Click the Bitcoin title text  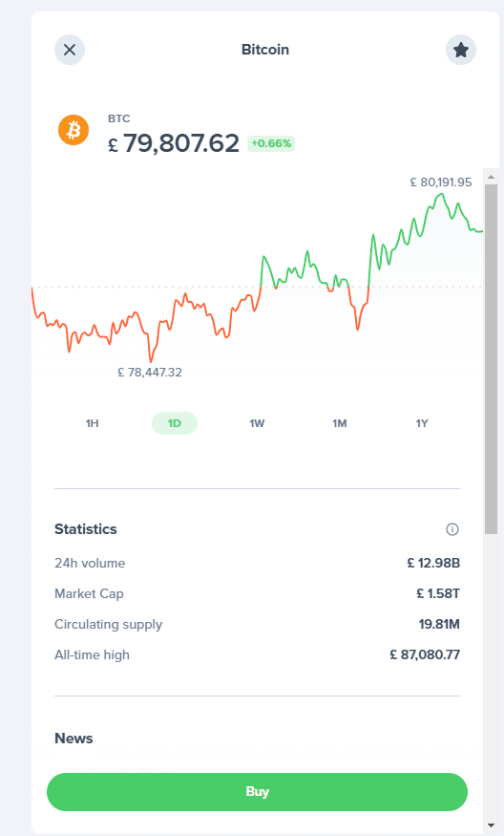click(x=265, y=50)
